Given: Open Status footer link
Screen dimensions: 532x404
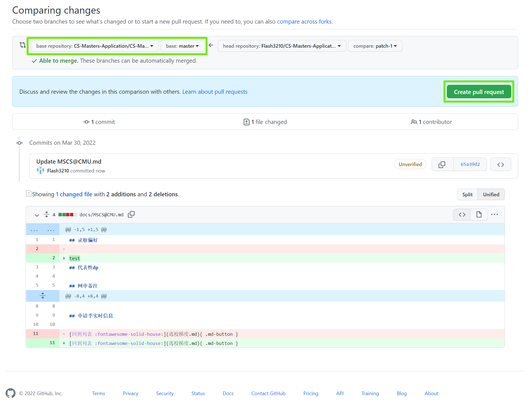Looking at the screenshot, I should pyautogui.click(x=198, y=393).
